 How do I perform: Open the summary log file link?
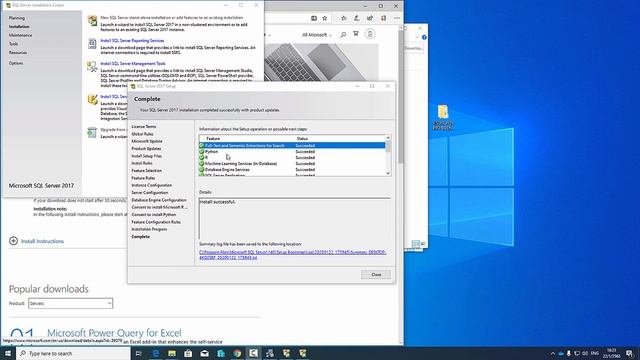(292, 255)
